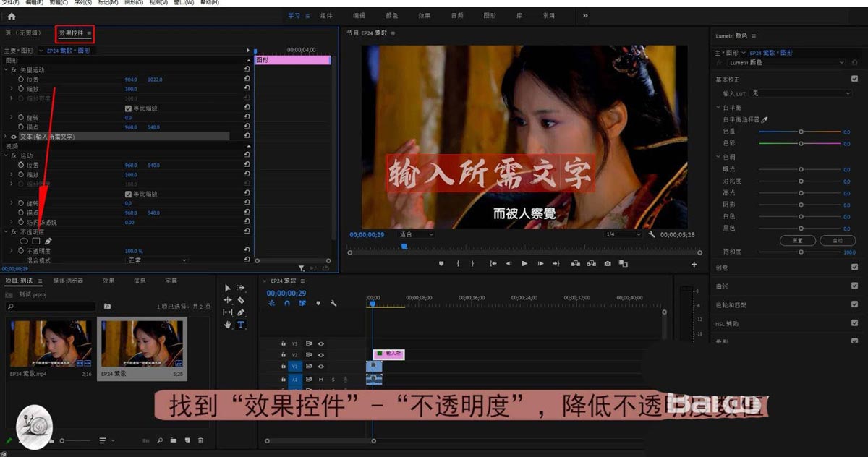
Task: Select the Selection arrow tool
Action: [228, 288]
